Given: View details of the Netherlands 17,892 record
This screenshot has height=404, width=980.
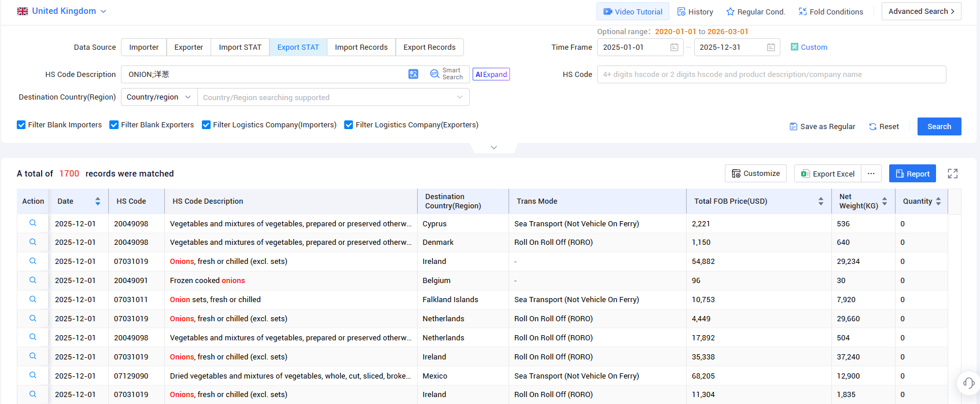Looking at the screenshot, I should [x=33, y=337].
